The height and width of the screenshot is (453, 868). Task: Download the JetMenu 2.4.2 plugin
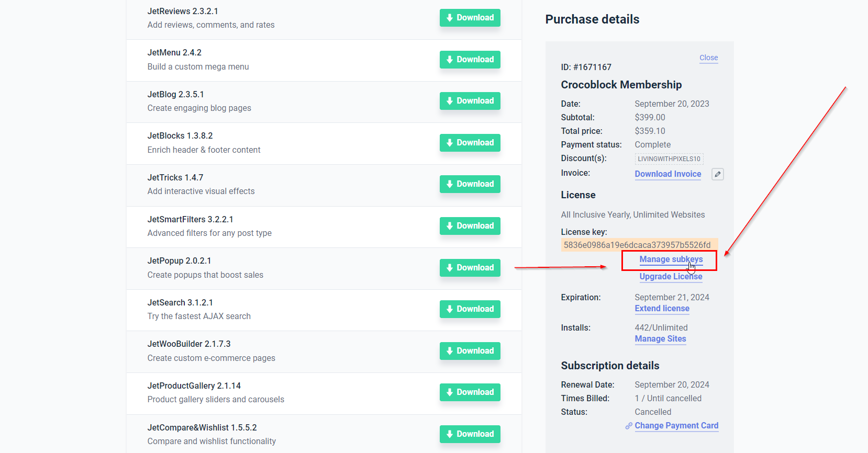tap(470, 60)
